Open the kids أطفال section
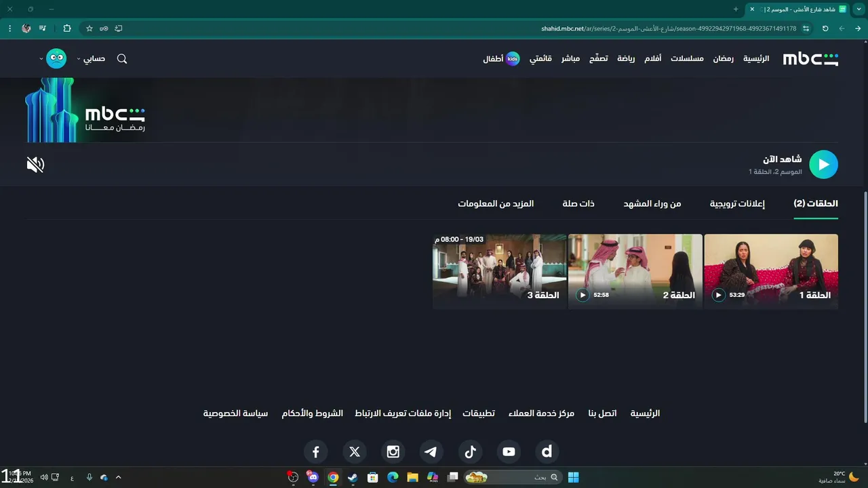The image size is (868, 488). coord(501,59)
